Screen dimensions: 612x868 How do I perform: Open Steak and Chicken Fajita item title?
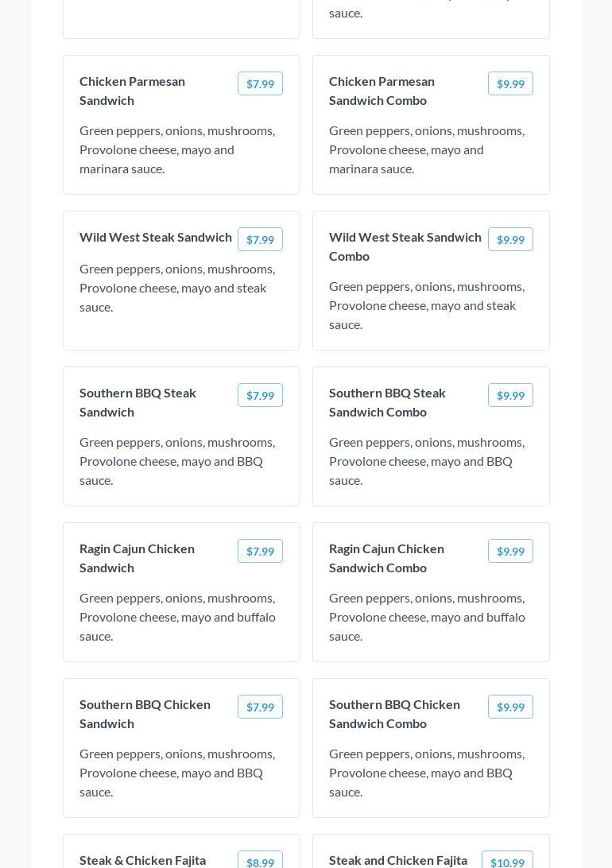tap(397, 860)
